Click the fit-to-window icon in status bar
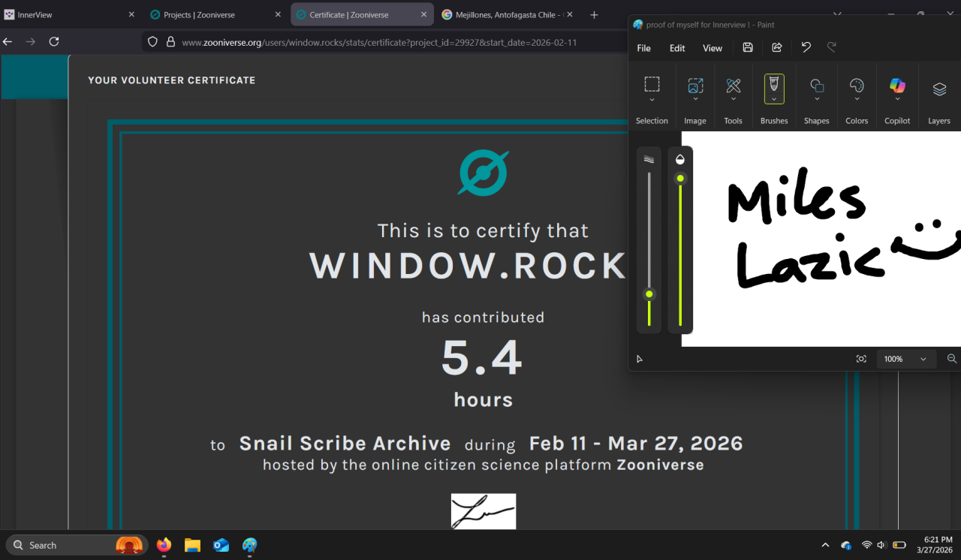This screenshot has width=961, height=560. coord(861,359)
